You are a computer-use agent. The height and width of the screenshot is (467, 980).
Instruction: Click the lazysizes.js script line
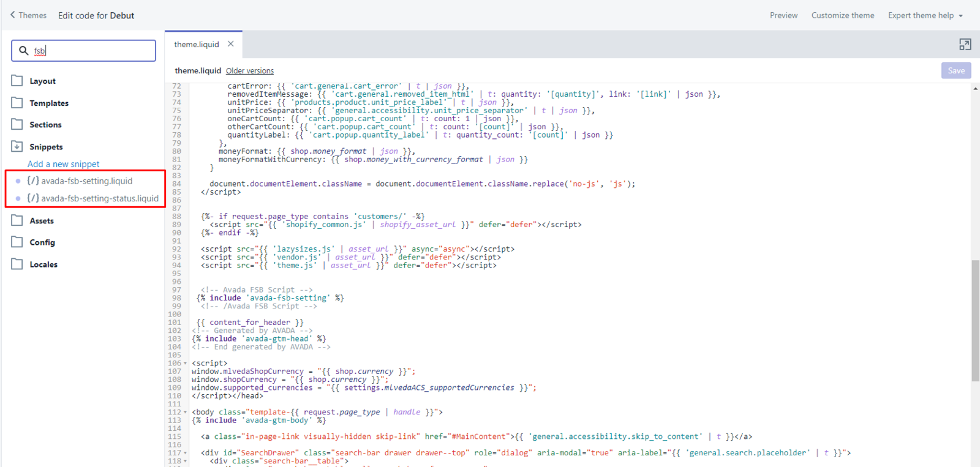tap(358, 249)
